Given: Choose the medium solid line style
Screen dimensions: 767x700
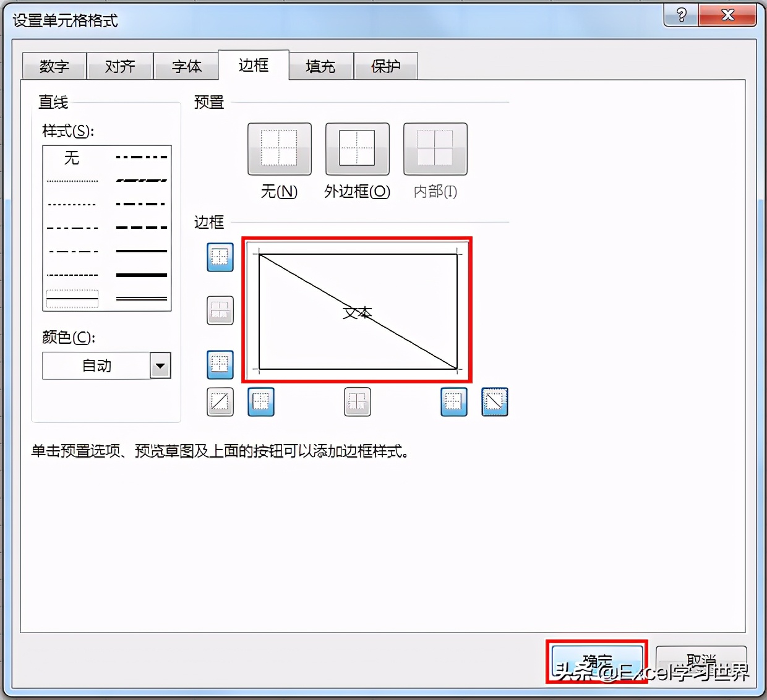Looking at the screenshot, I should (142, 251).
